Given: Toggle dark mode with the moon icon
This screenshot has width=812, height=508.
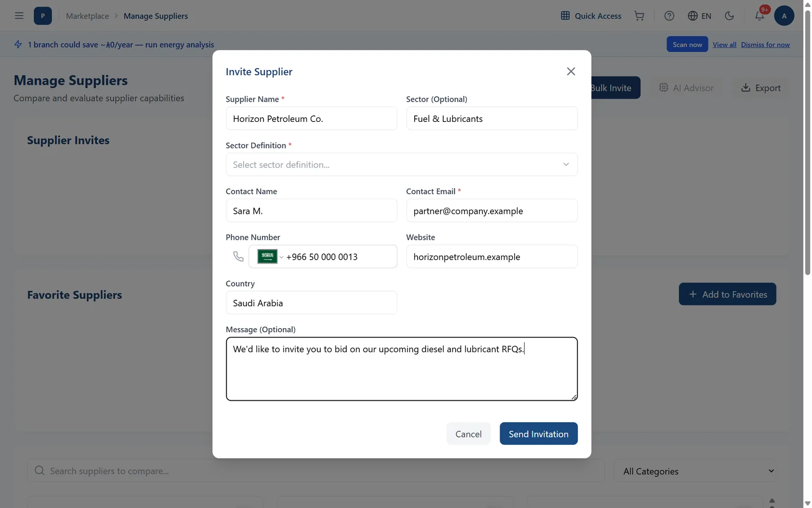Looking at the screenshot, I should click(x=729, y=16).
